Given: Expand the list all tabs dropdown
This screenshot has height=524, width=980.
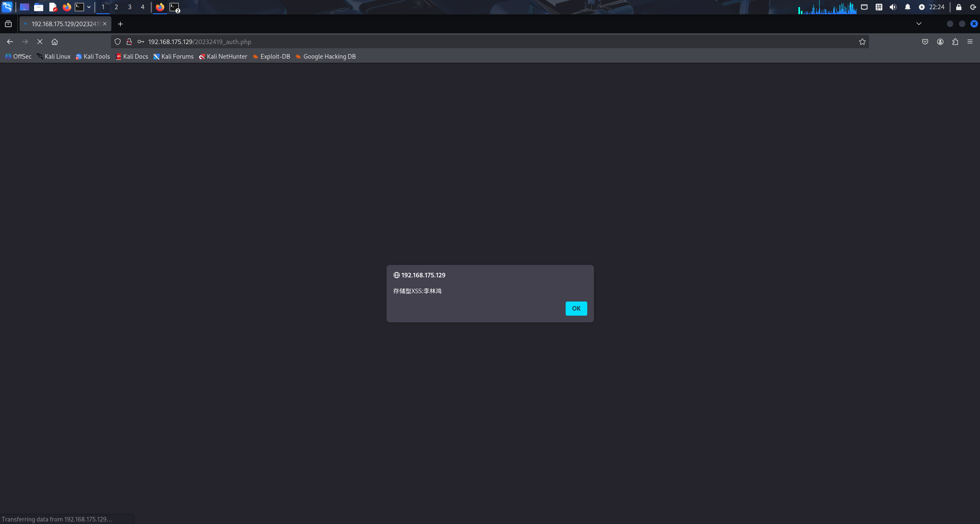Looking at the screenshot, I should point(919,24).
